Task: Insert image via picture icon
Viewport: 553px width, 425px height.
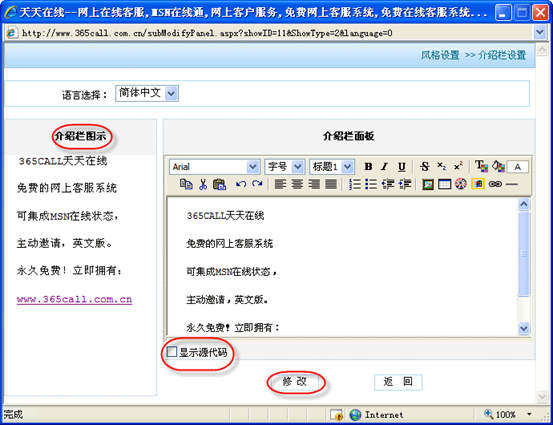Action: tap(428, 184)
